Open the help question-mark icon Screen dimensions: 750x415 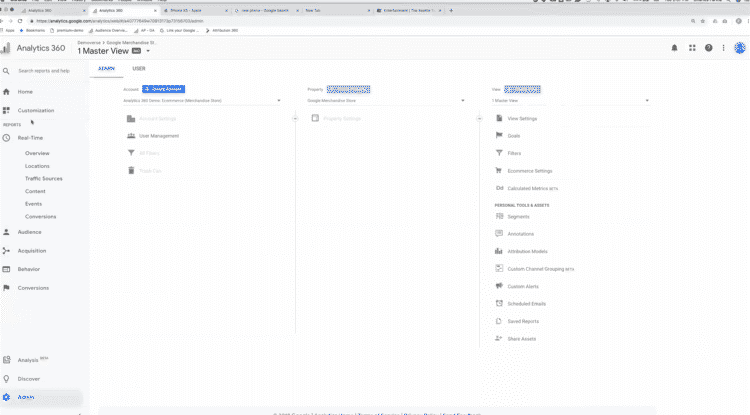pos(708,48)
